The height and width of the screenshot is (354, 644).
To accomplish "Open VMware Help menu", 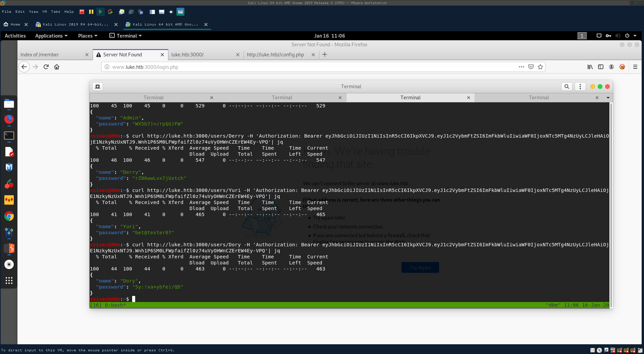I will pyautogui.click(x=69, y=12).
